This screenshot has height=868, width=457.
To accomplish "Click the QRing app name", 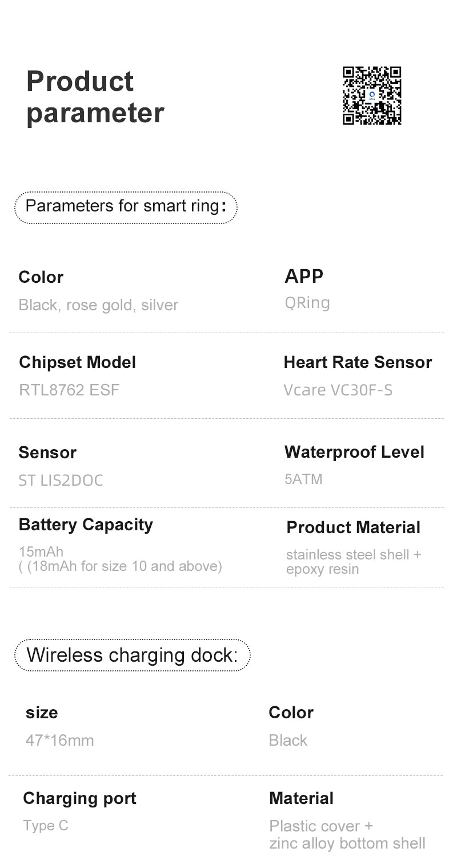I will [x=307, y=303].
